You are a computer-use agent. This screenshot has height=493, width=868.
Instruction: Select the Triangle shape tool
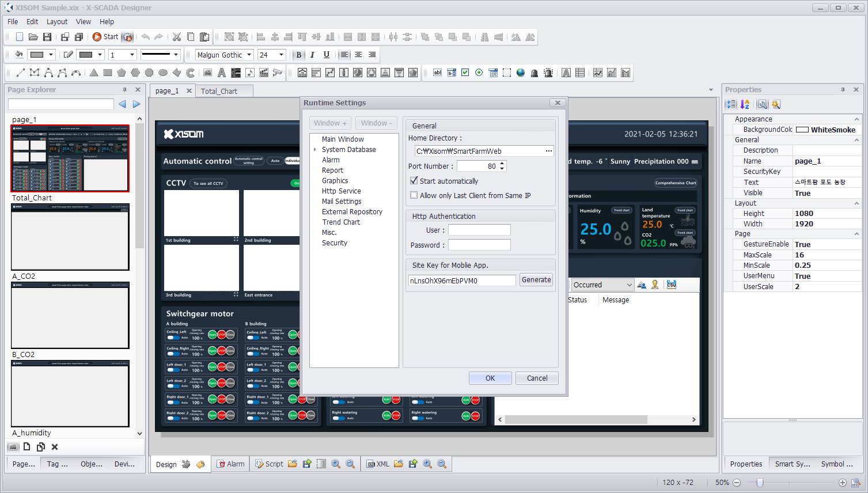(94, 73)
